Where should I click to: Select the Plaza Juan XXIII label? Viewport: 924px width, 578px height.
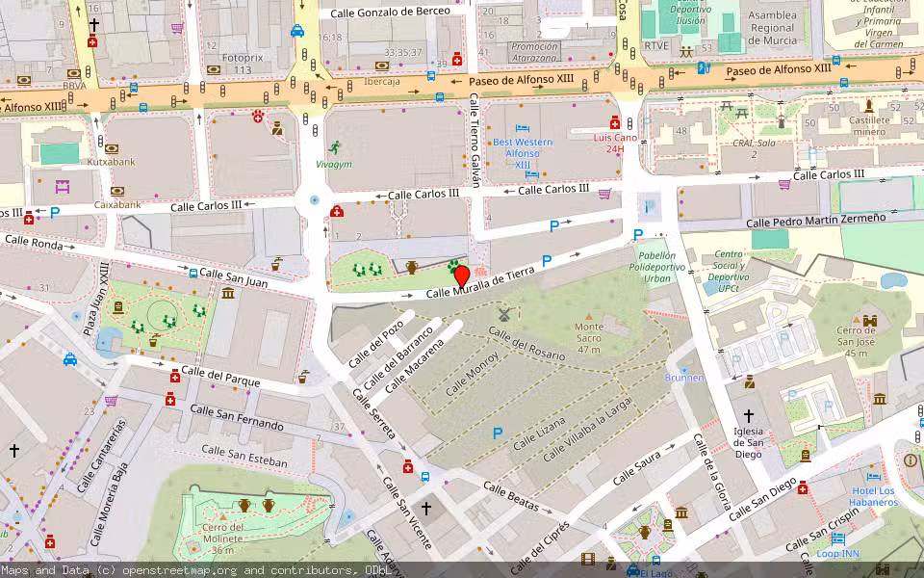click(96, 299)
